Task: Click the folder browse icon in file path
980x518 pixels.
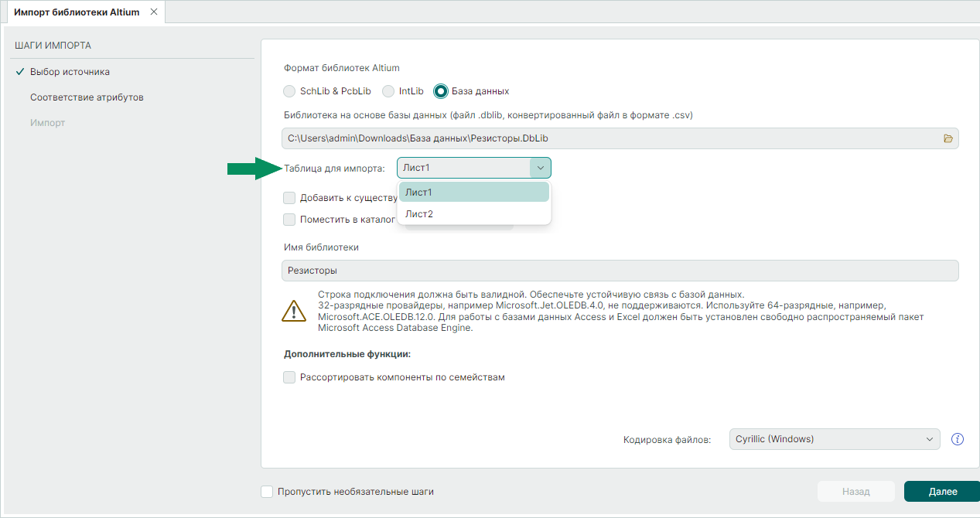Action: pyautogui.click(x=948, y=138)
